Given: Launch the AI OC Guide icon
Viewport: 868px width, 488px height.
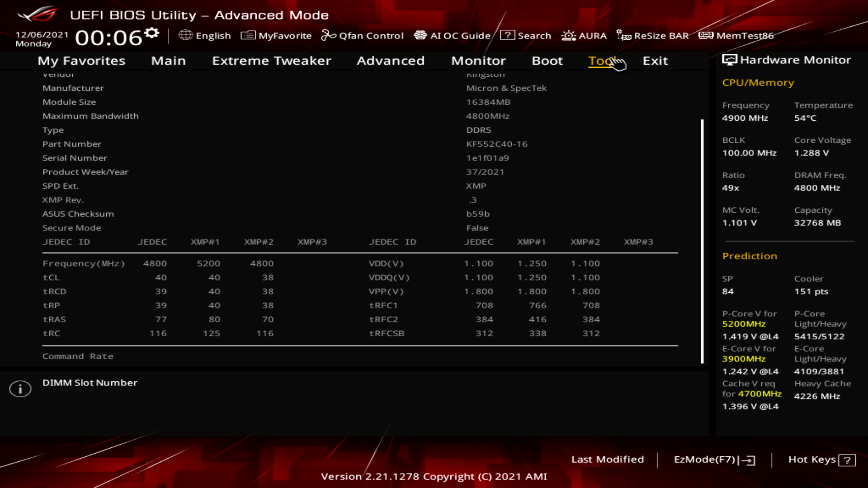Looking at the screenshot, I should [x=420, y=35].
